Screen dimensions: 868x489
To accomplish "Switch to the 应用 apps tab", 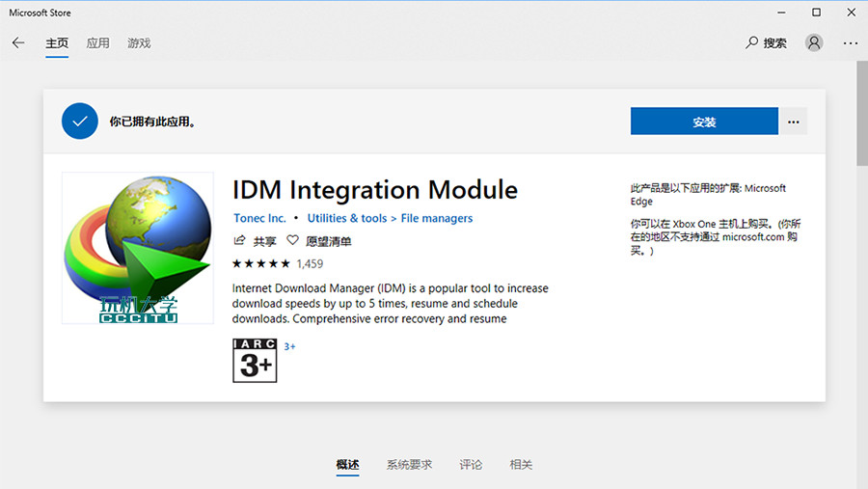I will (97, 43).
